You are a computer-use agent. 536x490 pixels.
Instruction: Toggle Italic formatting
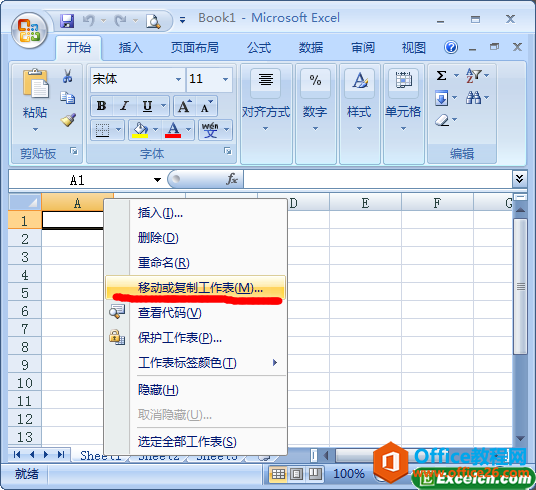[x=124, y=106]
